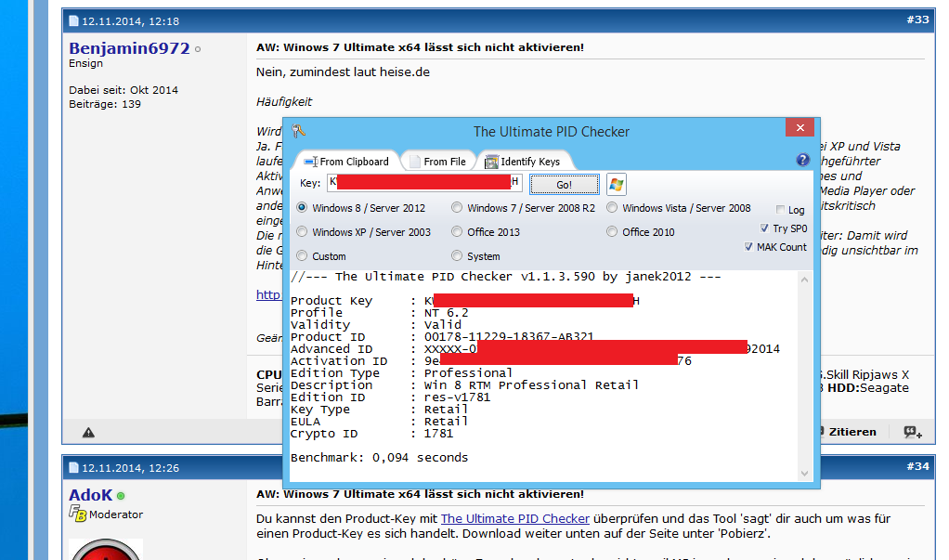Select the Office 2013 radio button

457,232
